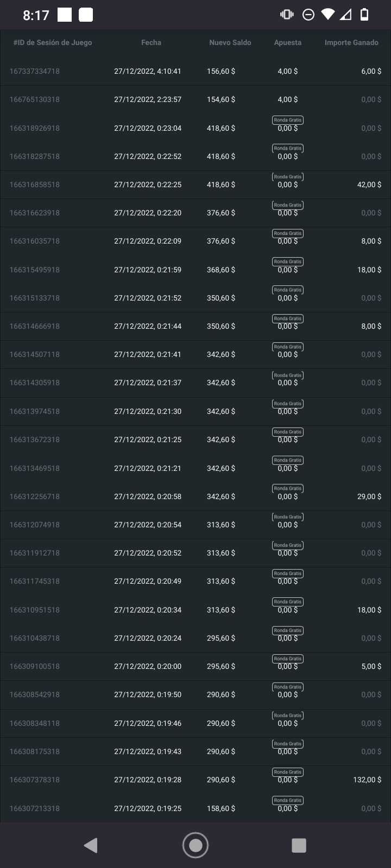Image resolution: width=391 pixels, height=868 pixels.
Task: Tap the #ID de Sesión de Juego header
Action: (53, 42)
